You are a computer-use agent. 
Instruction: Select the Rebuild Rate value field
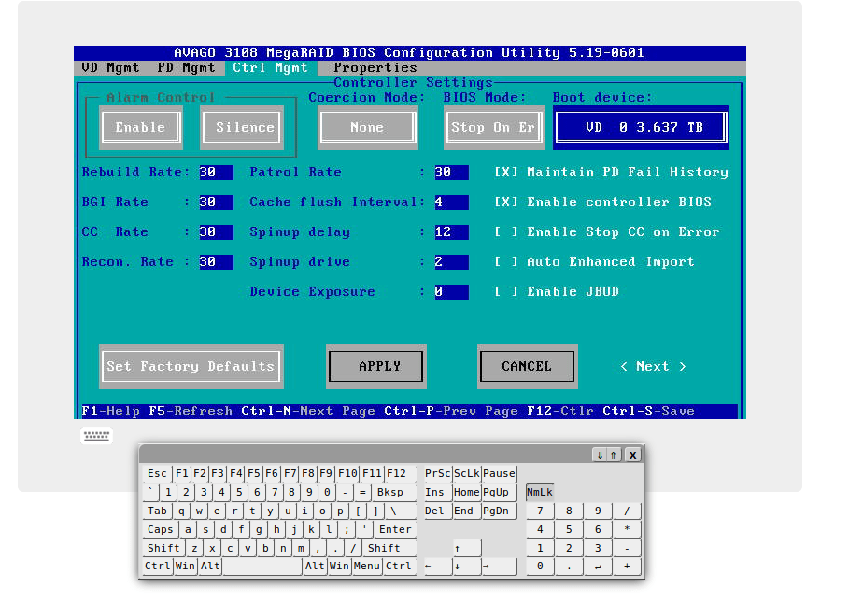click(x=216, y=172)
